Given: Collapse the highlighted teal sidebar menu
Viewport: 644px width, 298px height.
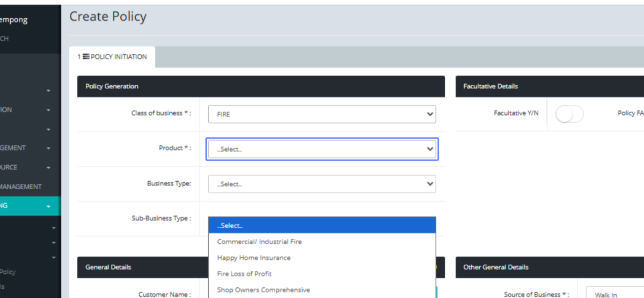Looking at the screenshot, I should (x=48, y=206).
